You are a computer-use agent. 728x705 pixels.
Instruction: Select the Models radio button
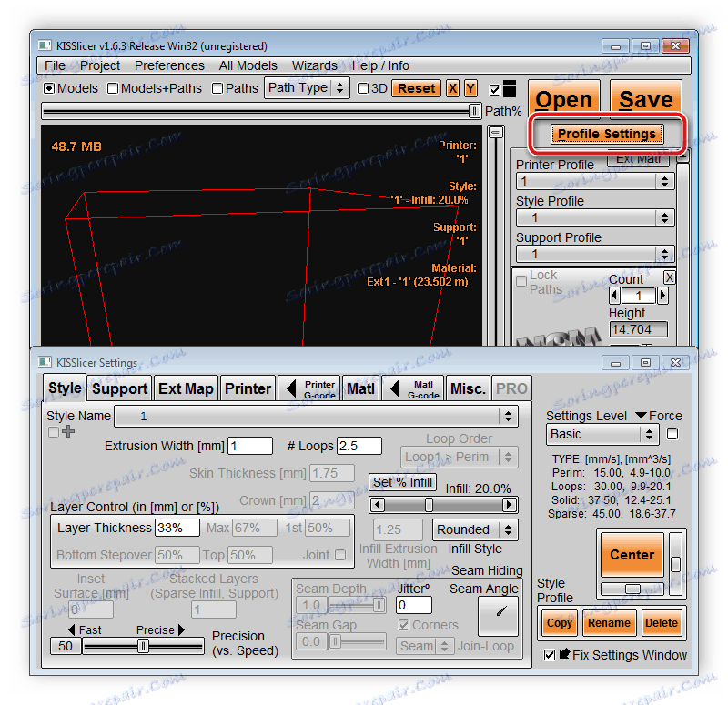49,88
